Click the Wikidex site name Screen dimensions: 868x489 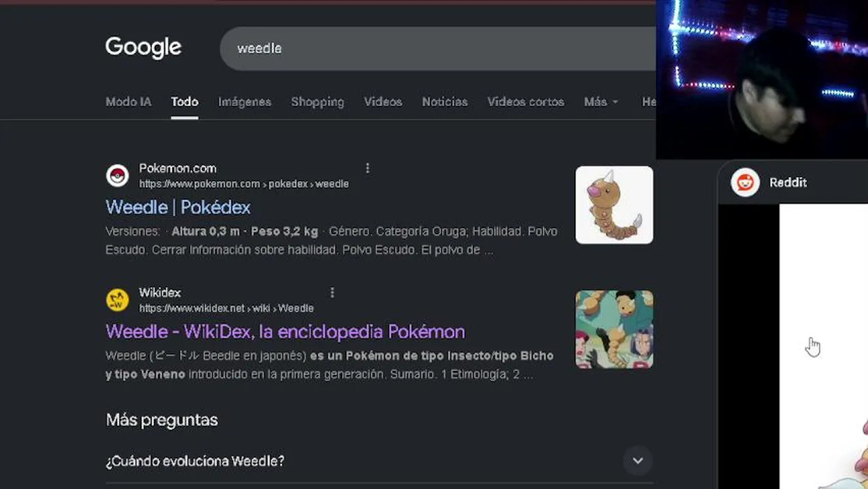pyautogui.click(x=160, y=293)
